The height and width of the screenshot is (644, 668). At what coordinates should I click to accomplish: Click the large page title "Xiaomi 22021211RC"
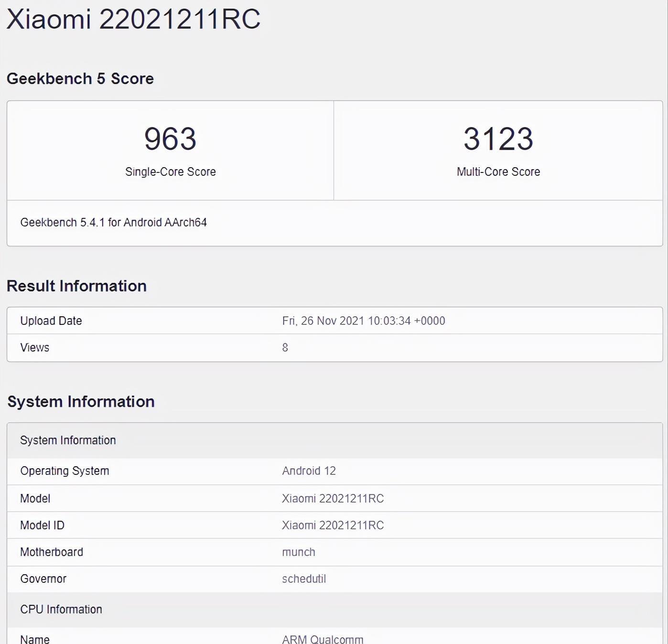(133, 19)
